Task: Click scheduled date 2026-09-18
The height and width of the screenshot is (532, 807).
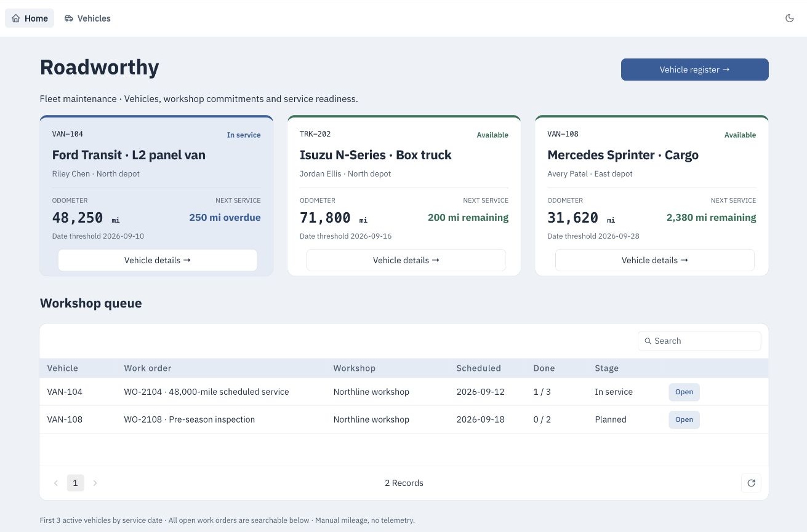Action: point(480,419)
